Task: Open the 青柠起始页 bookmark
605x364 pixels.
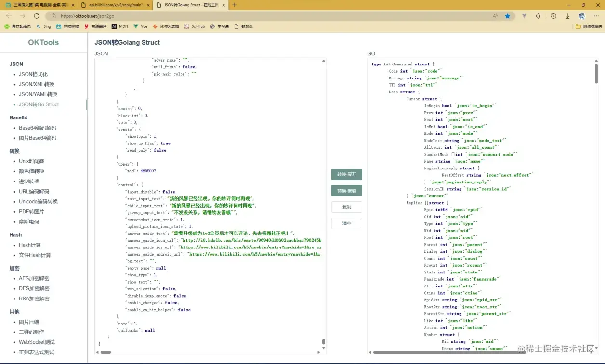Action: click(x=18, y=26)
